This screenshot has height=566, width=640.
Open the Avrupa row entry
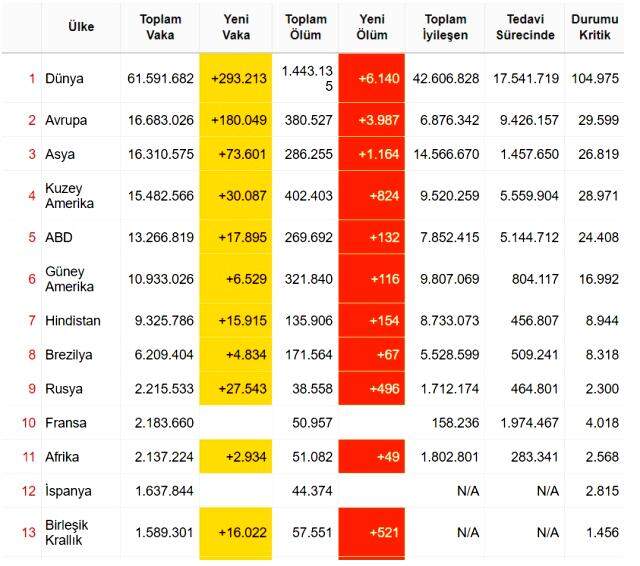click(66, 120)
